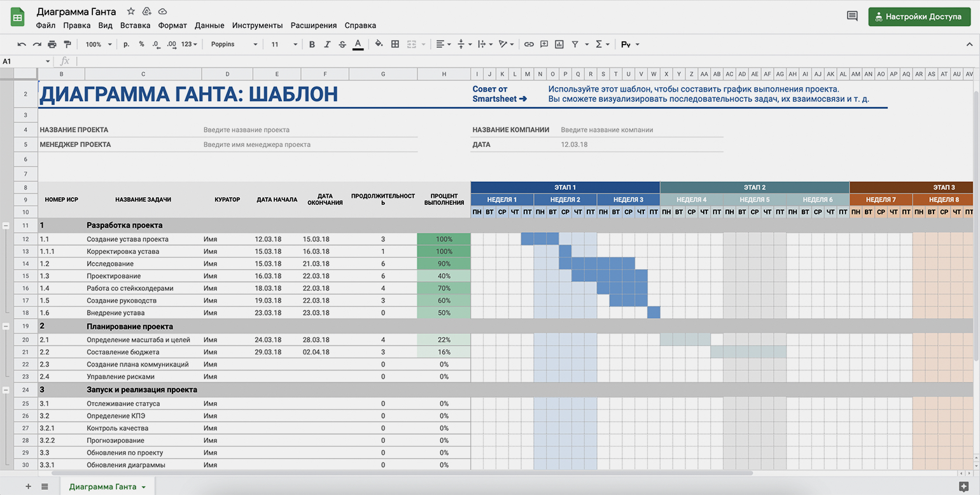This screenshot has width=980, height=495.
Task: Open the Poppins font dropdown
Action: [x=234, y=45]
